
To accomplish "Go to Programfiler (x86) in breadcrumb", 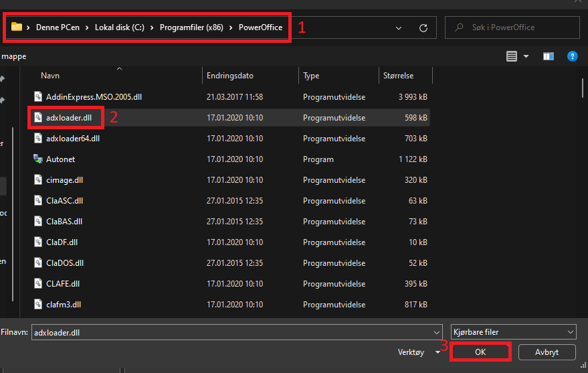I will pyautogui.click(x=191, y=27).
